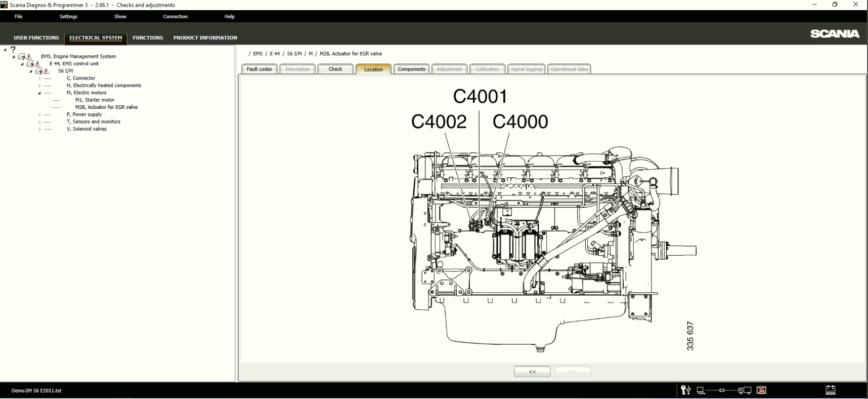Viewport: 868px width, 399px height.
Task: Select the Location tab
Action: [x=373, y=69]
